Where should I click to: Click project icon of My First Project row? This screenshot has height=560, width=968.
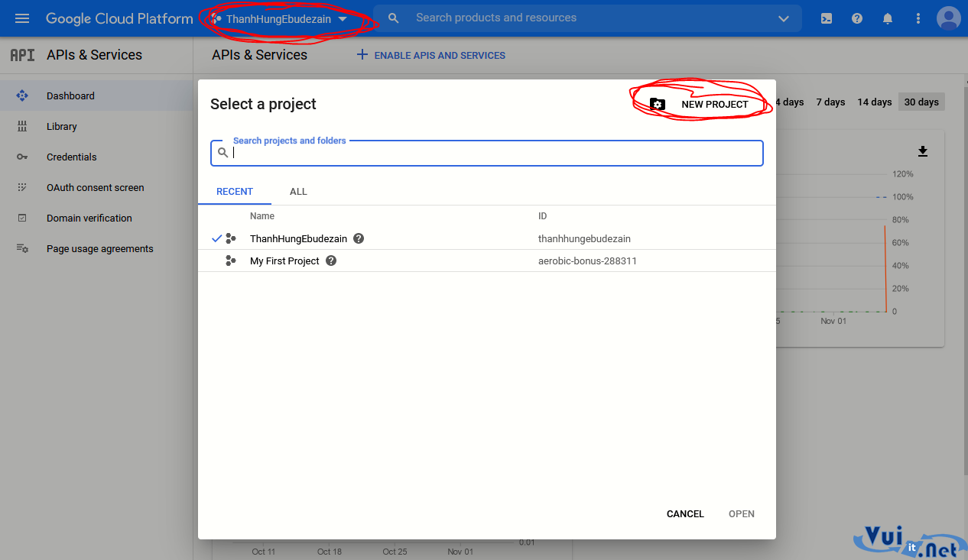click(231, 261)
